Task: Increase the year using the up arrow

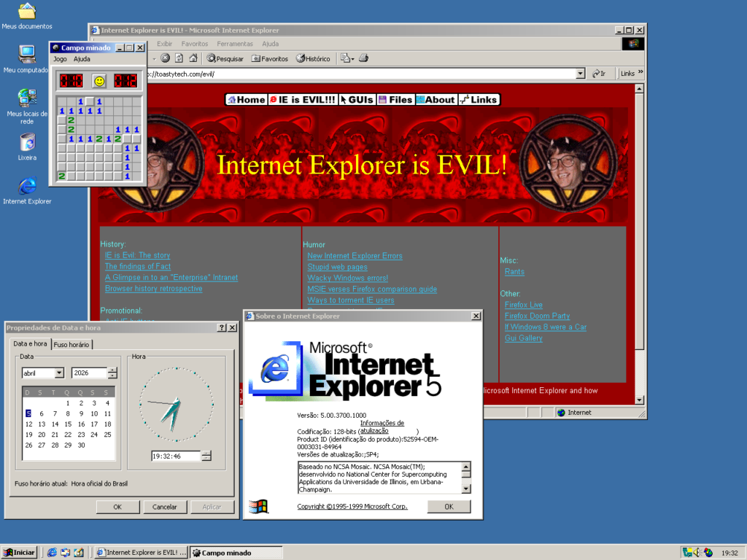Action: pyautogui.click(x=112, y=370)
